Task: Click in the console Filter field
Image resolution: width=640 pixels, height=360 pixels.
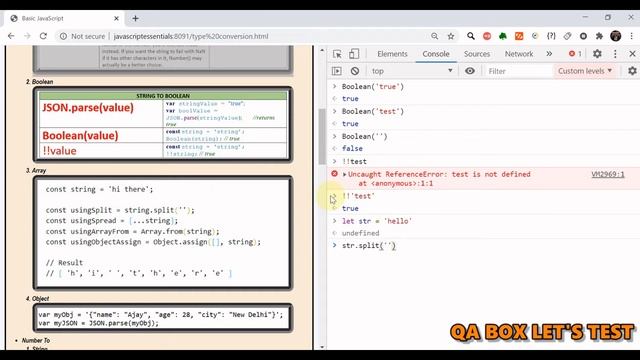Action: (518, 71)
